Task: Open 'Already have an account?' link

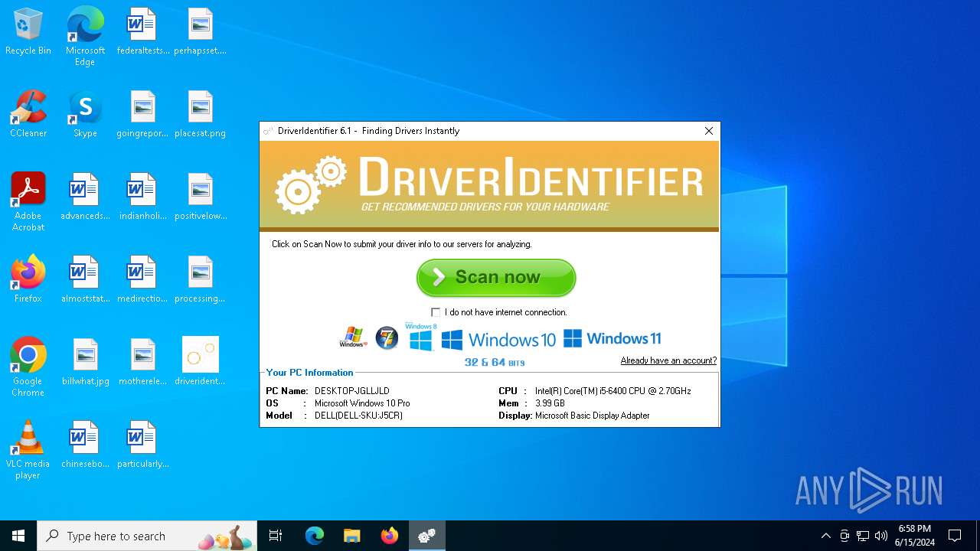Action: click(x=668, y=360)
